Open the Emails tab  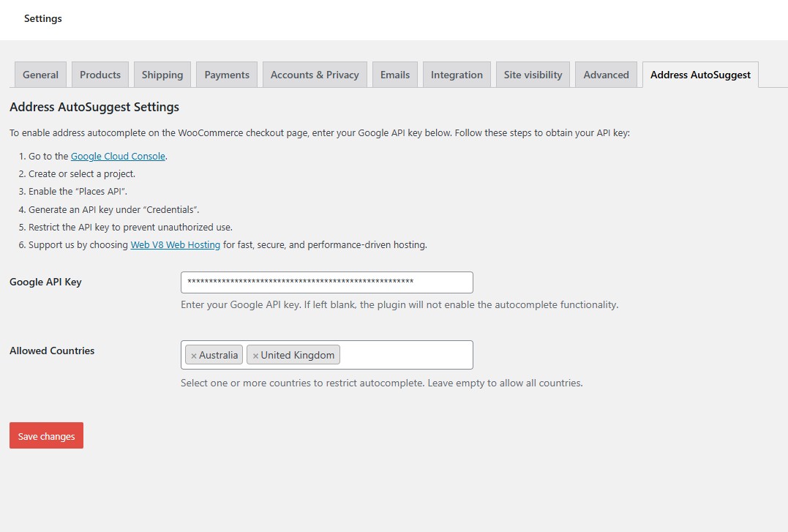pyautogui.click(x=394, y=74)
